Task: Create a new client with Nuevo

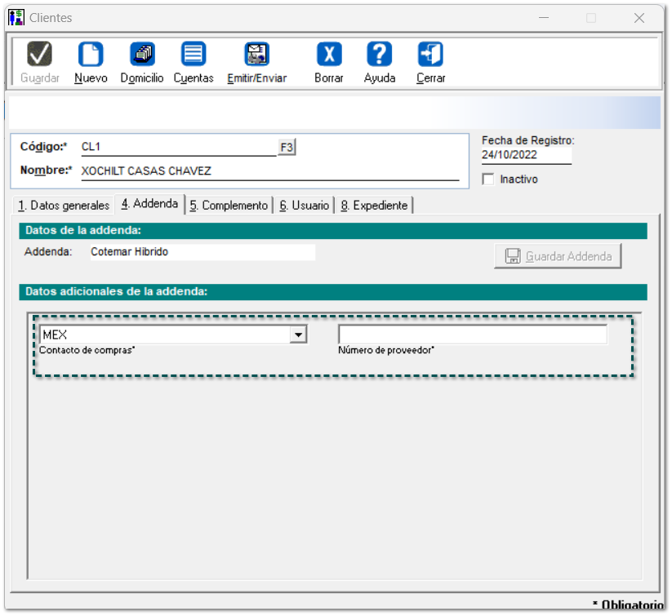Action: [x=91, y=55]
